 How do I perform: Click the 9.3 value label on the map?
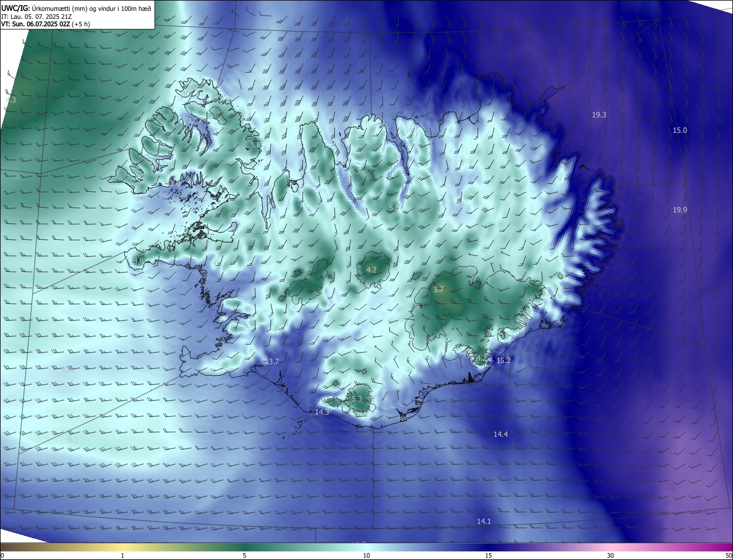point(73,440)
